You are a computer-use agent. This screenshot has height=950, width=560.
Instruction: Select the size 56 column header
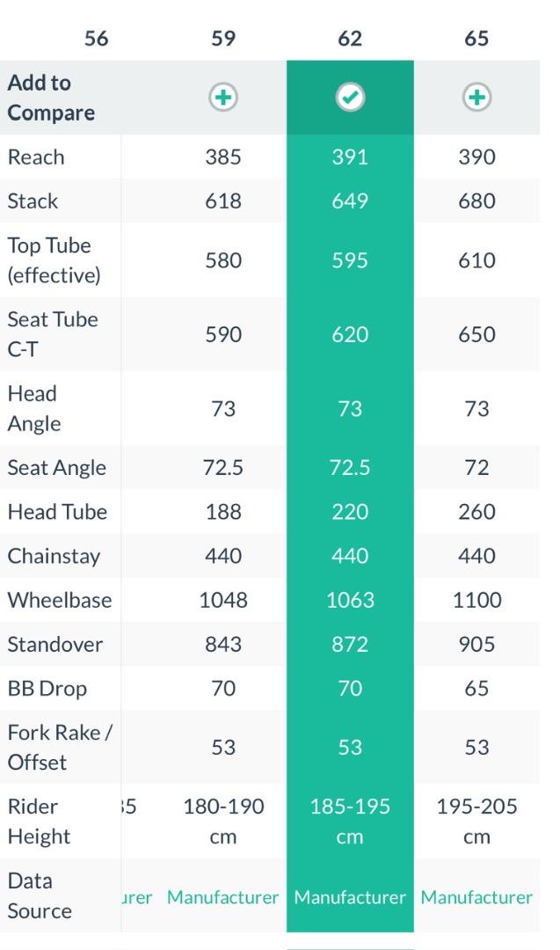(96, 39)
